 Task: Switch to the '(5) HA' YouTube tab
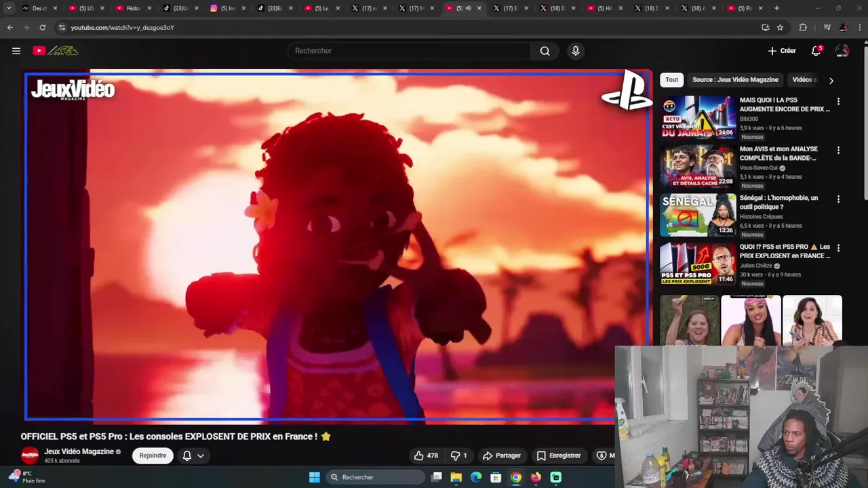click(604, 8)
